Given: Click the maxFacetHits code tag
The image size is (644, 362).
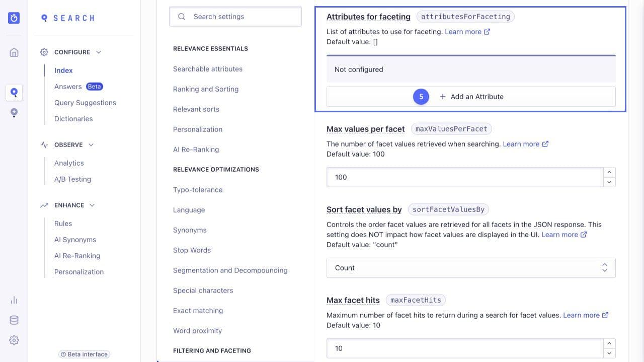Looking at the screenshot, I should pos(416,300).
